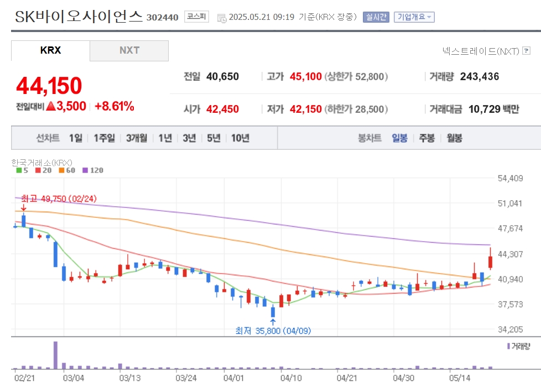Click the 최고 49,750 (02/24) high marker

[x=59, y=198]
